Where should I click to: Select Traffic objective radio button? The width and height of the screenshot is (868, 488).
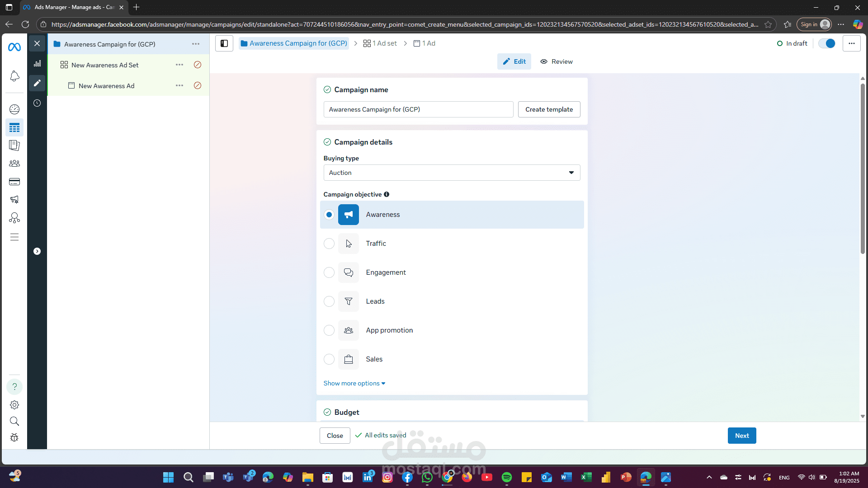[x=329, y=244]
